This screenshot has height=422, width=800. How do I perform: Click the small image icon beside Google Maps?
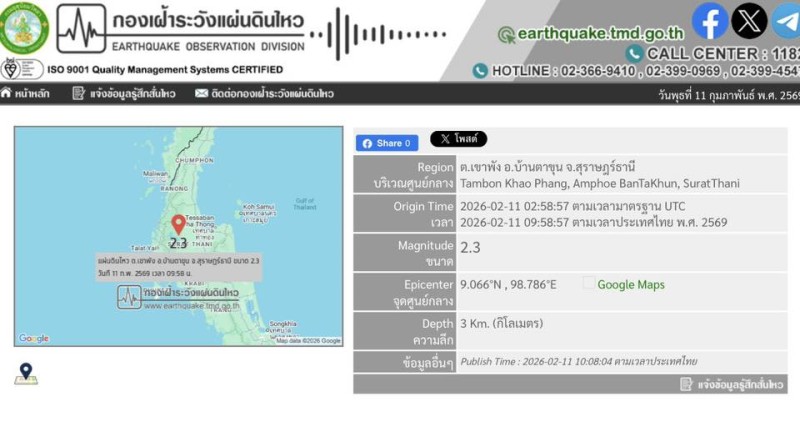pyautogui.click(x=589, y=284)
